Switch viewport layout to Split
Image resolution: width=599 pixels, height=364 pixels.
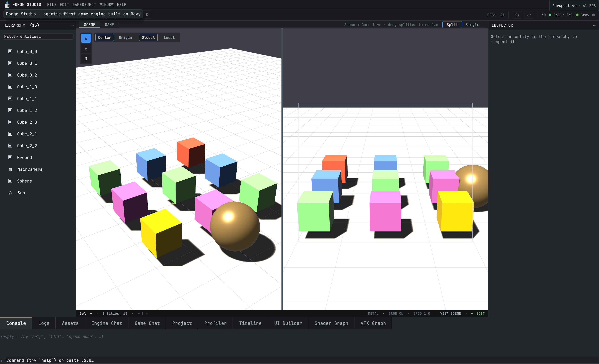[452, 25]
